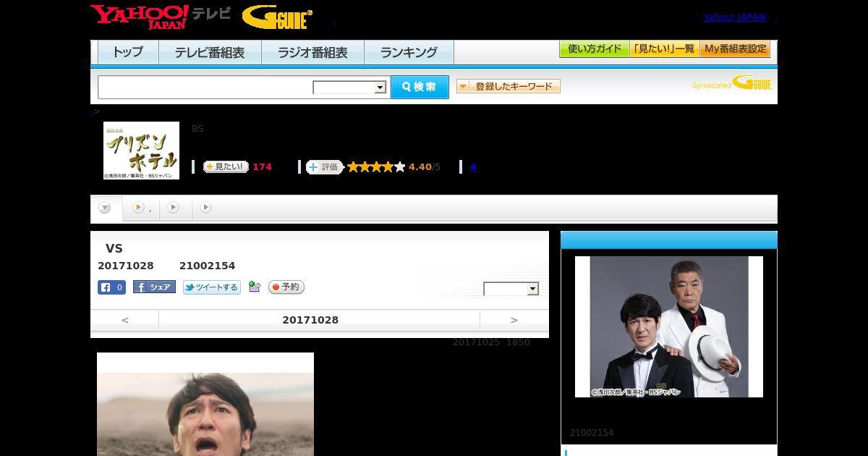Click the 見たい! button
The image size is (868, 456).
[x=226, y=166]
